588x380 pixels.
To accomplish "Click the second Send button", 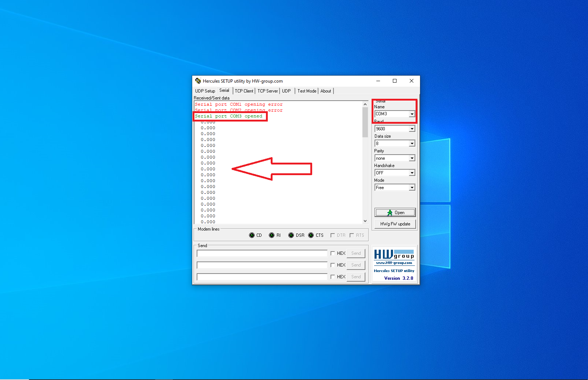I will coord(356,265).
